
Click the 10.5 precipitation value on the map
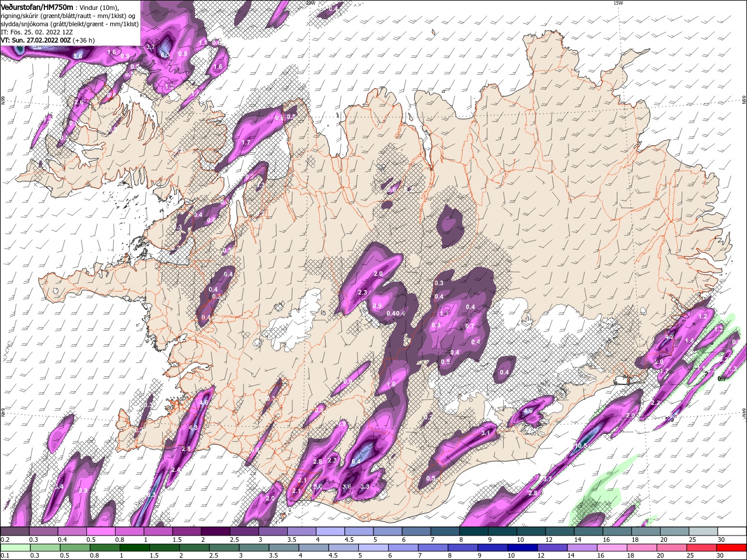(580, 446)
